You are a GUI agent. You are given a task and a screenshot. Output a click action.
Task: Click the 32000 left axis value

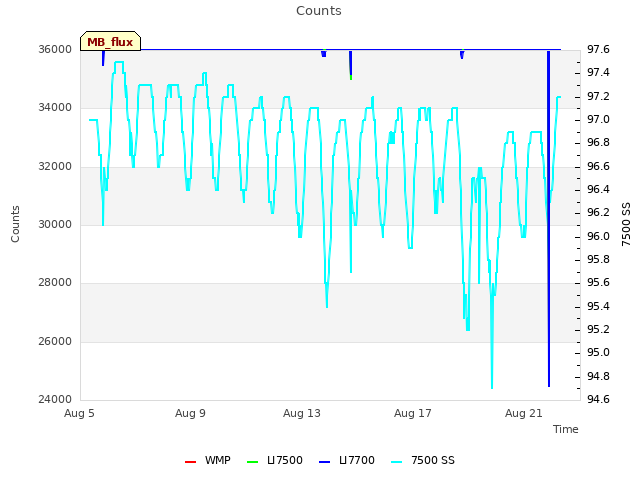coord(55,167)
